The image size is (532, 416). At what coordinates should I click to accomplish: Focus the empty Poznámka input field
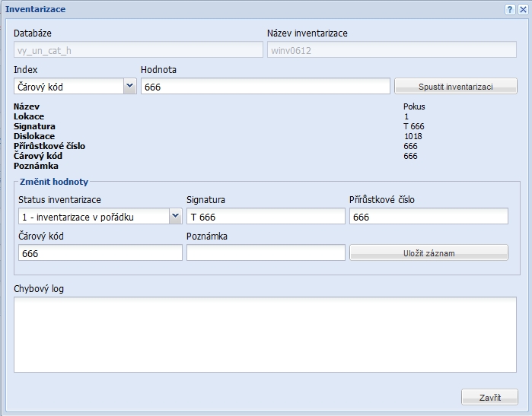(265, 252)
